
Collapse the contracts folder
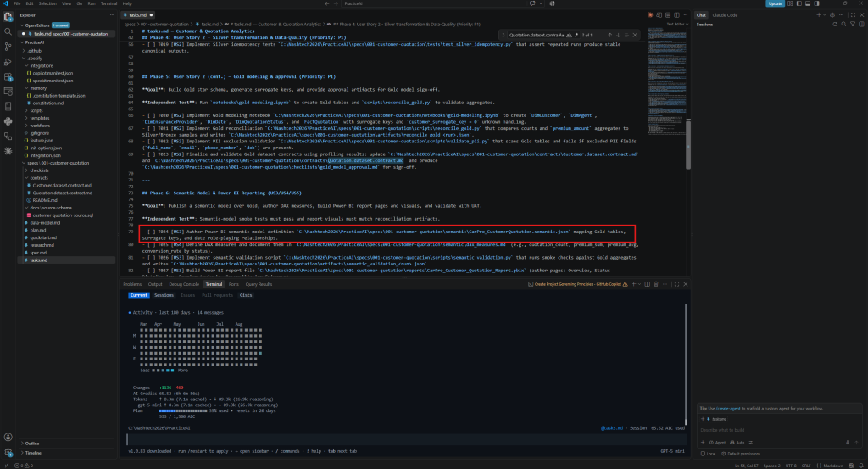[39, 178]
